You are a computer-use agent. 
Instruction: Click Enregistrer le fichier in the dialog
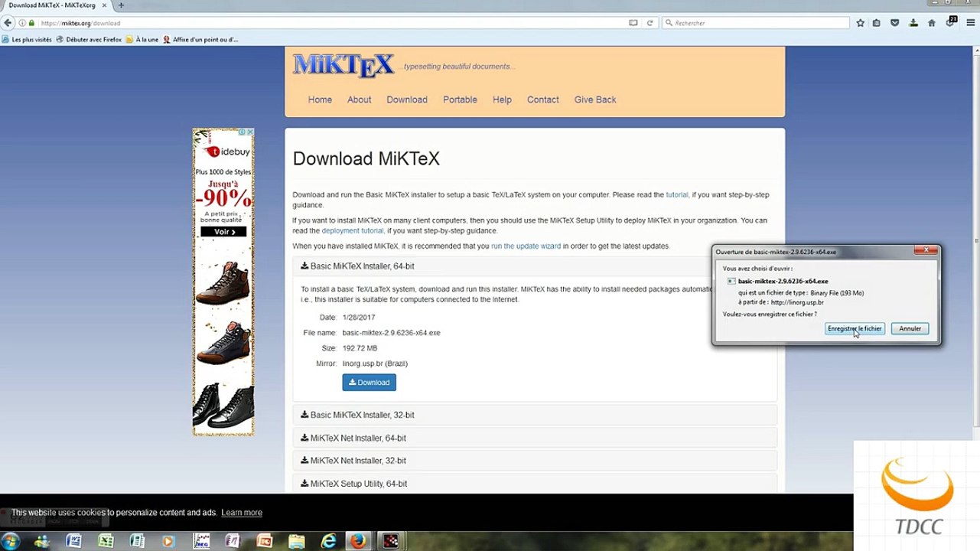click(x=855, y=328)
